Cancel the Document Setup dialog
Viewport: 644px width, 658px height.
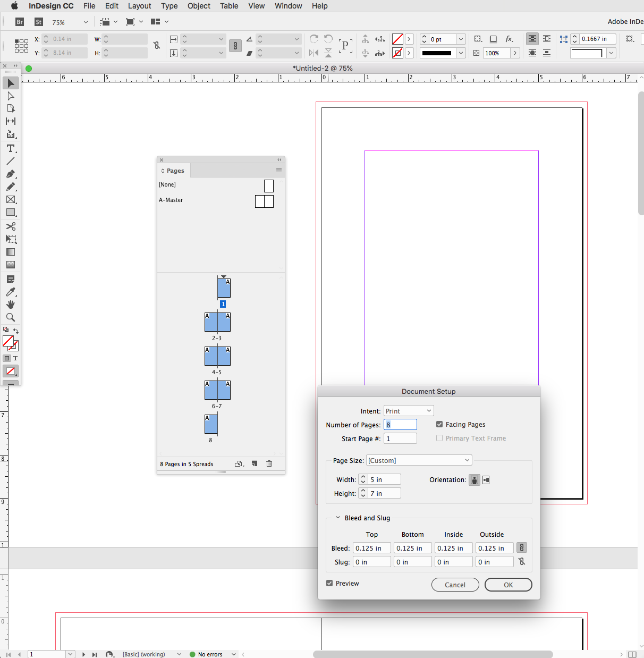point(455,585)
